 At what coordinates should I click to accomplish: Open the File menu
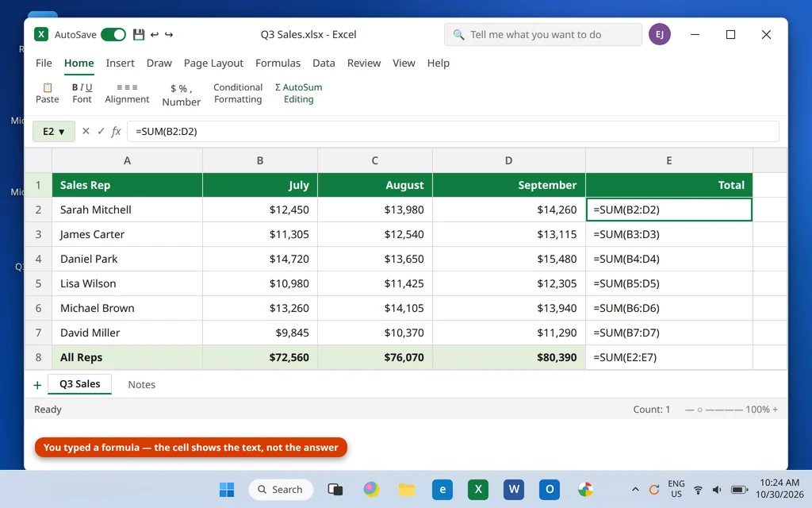pos(44,63)
